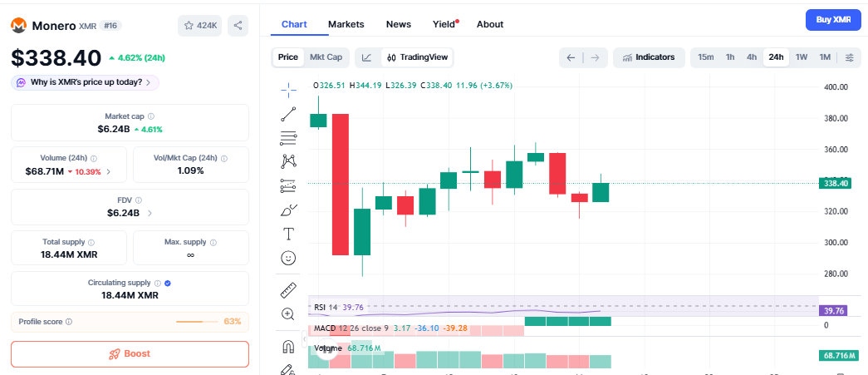Set chart interval to 4h
Screen dimensions: 868x375
coord(751,57)
